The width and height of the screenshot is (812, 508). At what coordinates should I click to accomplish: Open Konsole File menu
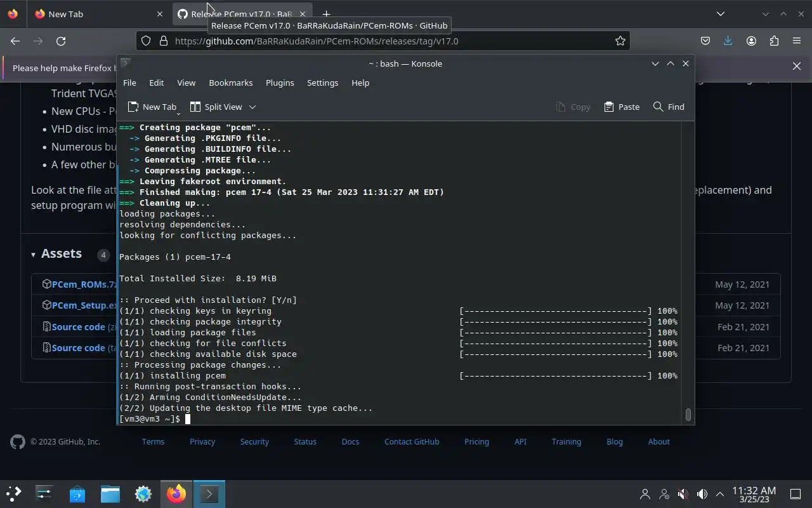pyautogui.click(x=129, y=83)
